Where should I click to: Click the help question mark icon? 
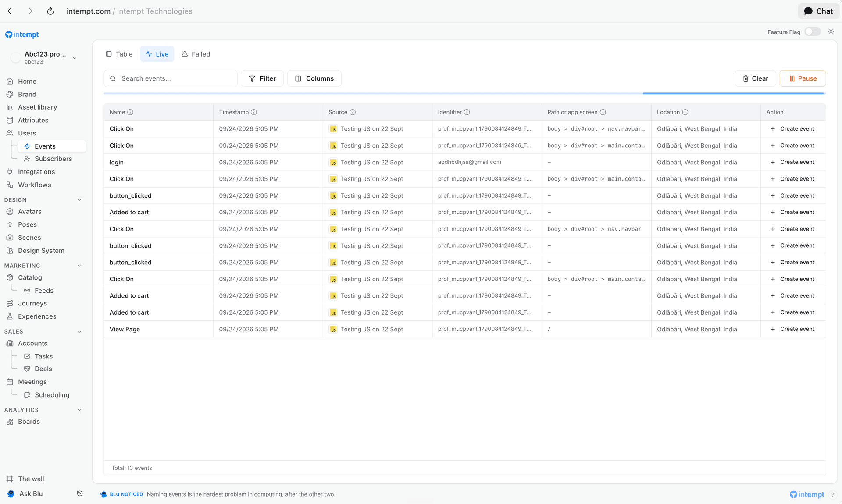pyautogui.click(x=832, y=494)
